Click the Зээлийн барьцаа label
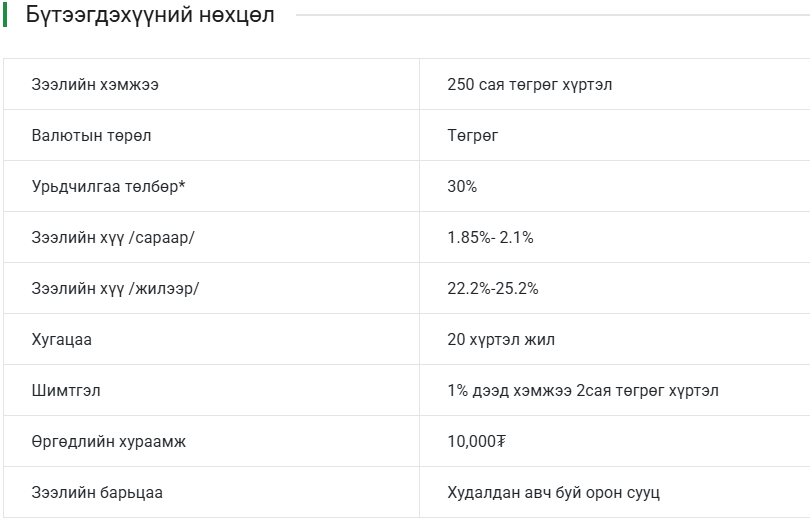The height and width of the screenshot is (518, 810). click(97, 492)
